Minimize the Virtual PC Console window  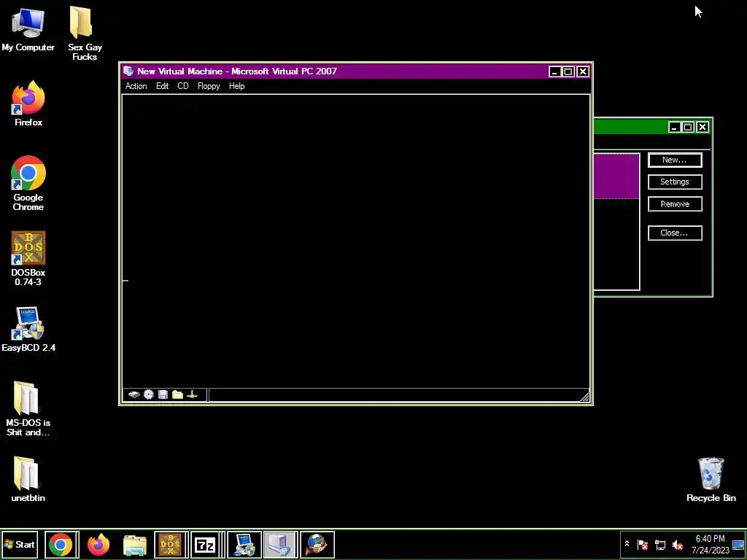[673, 127]
